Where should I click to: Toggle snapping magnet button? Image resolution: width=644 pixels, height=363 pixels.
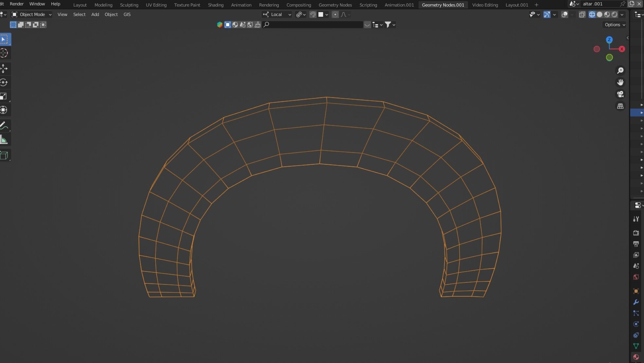coord(313,14)
